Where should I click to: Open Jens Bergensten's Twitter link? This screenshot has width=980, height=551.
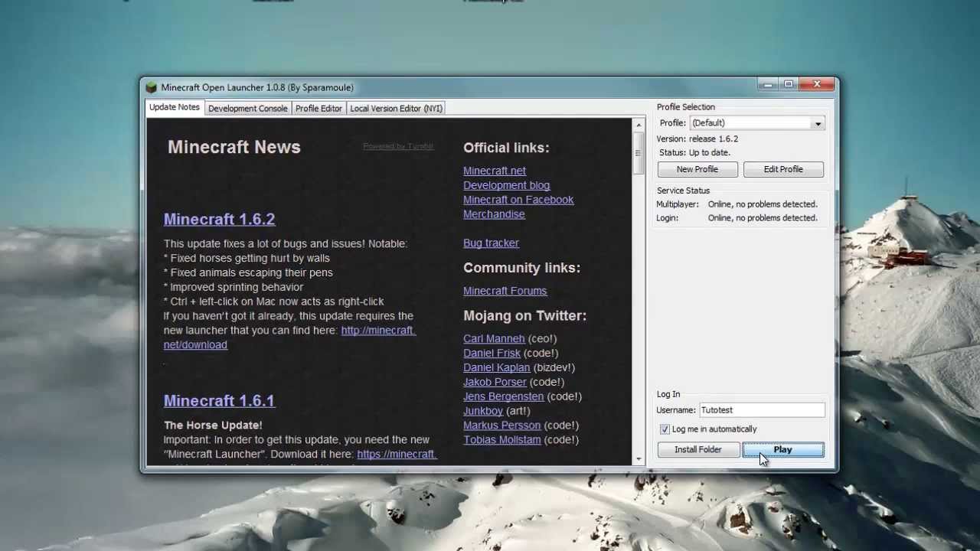coord(503,396)
